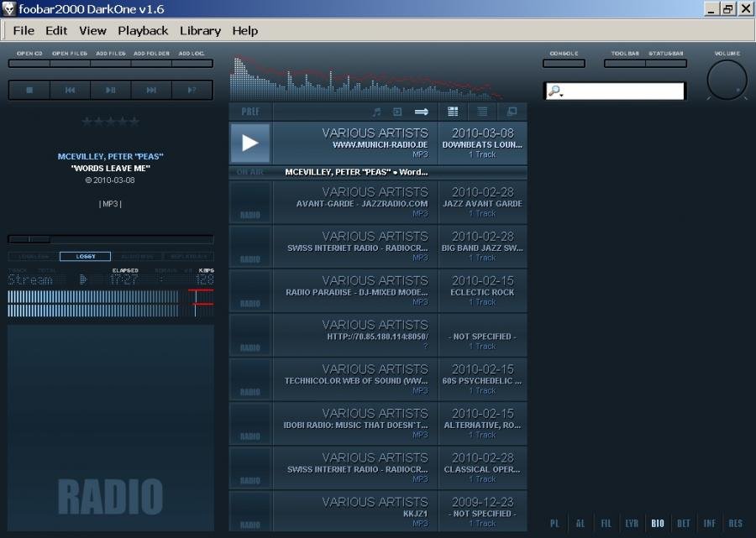The image size is (756, 538).
Task: Switch to the INF tab
Action: coord(709,524)
